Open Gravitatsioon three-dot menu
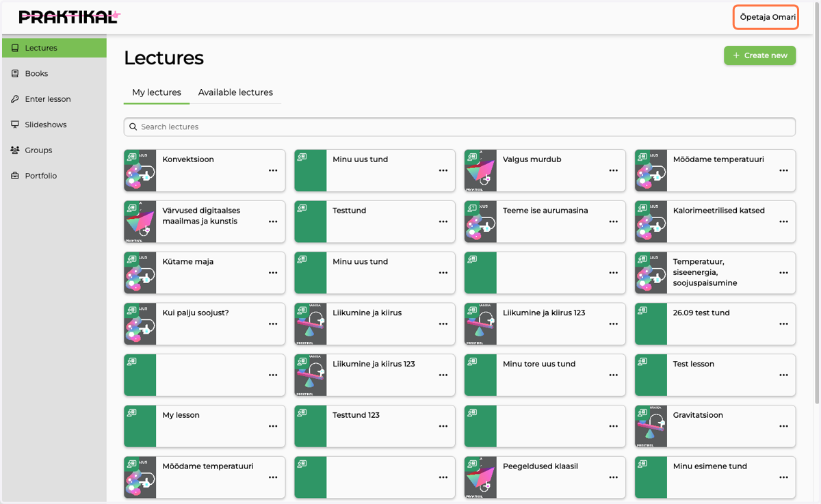This screenshot has height=504, width=821. point(783,426)
